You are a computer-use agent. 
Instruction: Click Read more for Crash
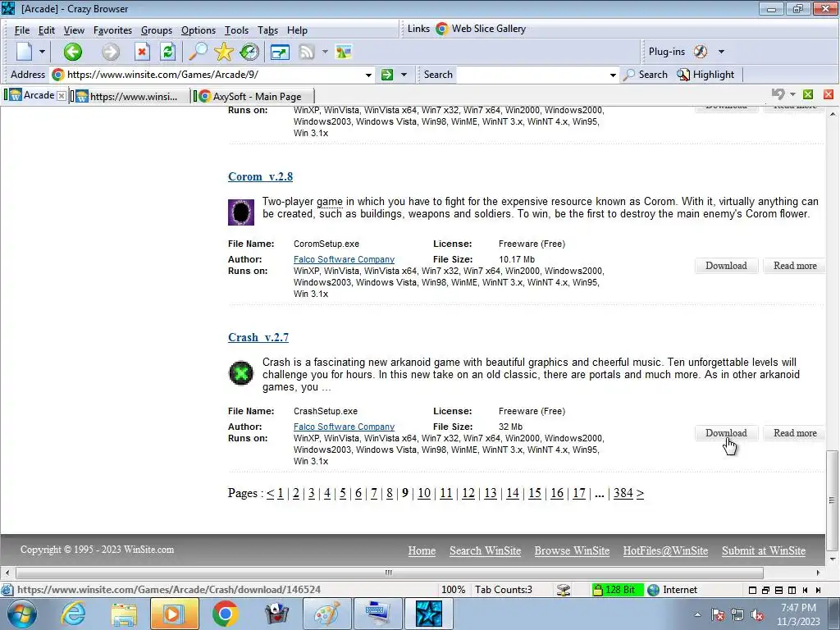[x=795, y=433]
